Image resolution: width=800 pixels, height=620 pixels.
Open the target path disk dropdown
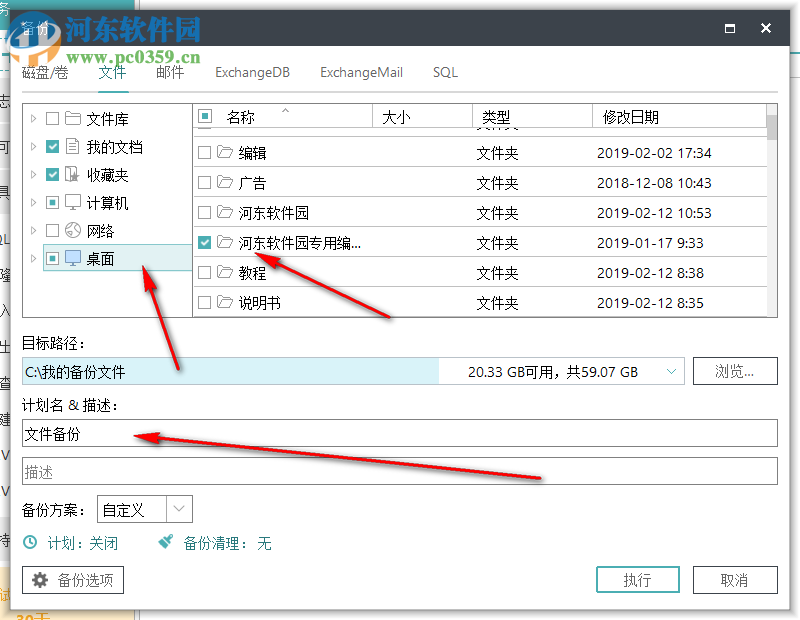(671, 370)
